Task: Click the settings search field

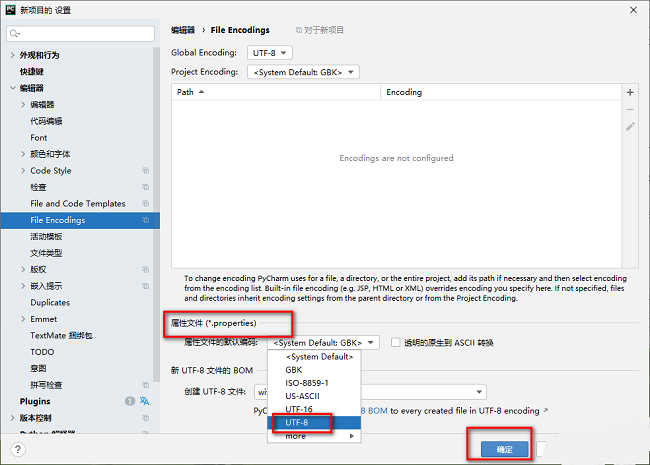Action: (x=80, y=34)
